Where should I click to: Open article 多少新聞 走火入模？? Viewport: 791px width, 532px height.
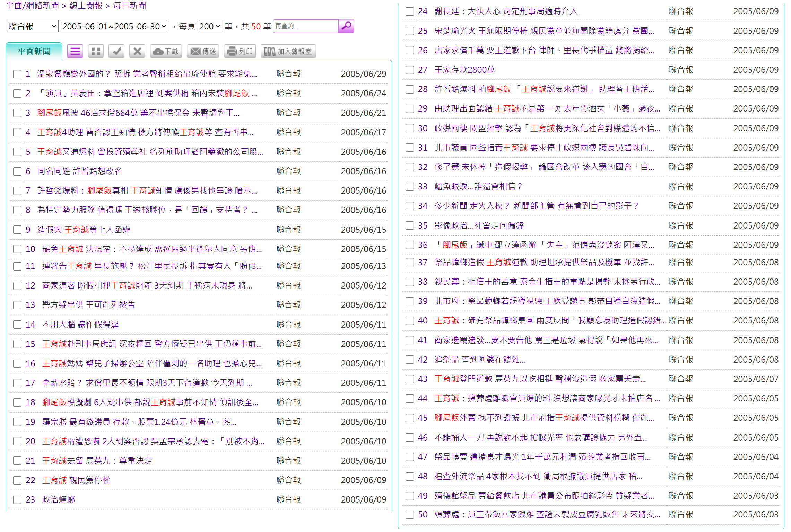[x=537, y=206]
